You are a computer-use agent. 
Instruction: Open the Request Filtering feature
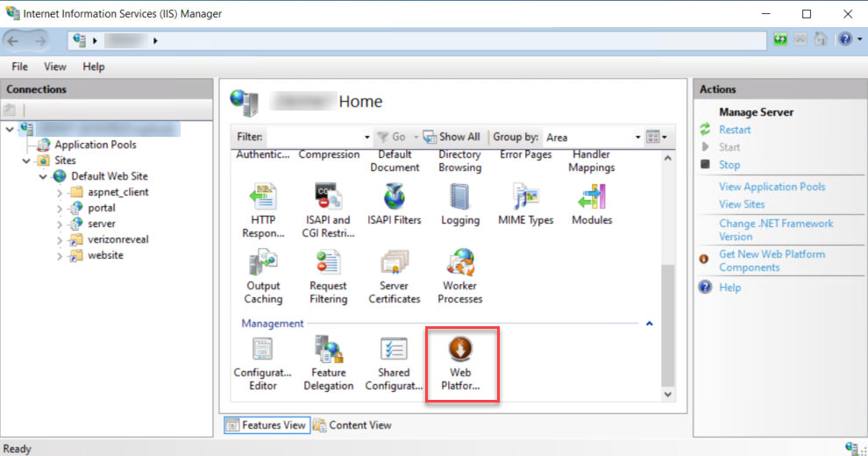tap(328, 277)
